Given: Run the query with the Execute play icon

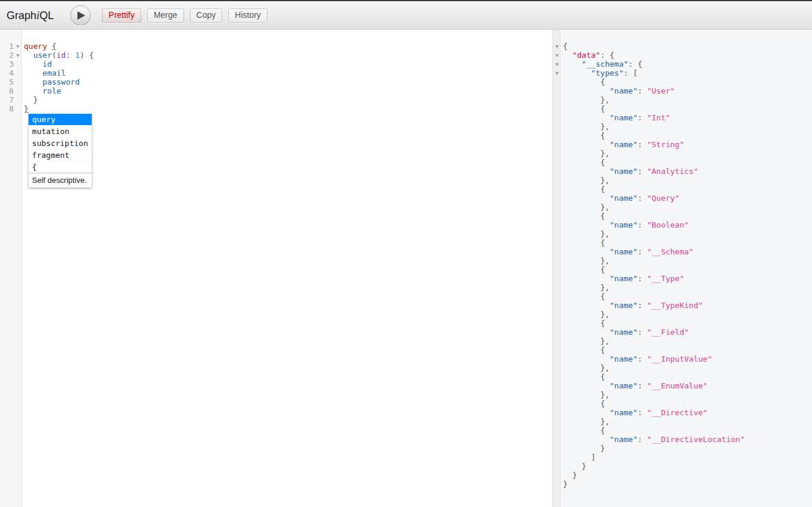Looking at the screenshot, I should point(80,15).
